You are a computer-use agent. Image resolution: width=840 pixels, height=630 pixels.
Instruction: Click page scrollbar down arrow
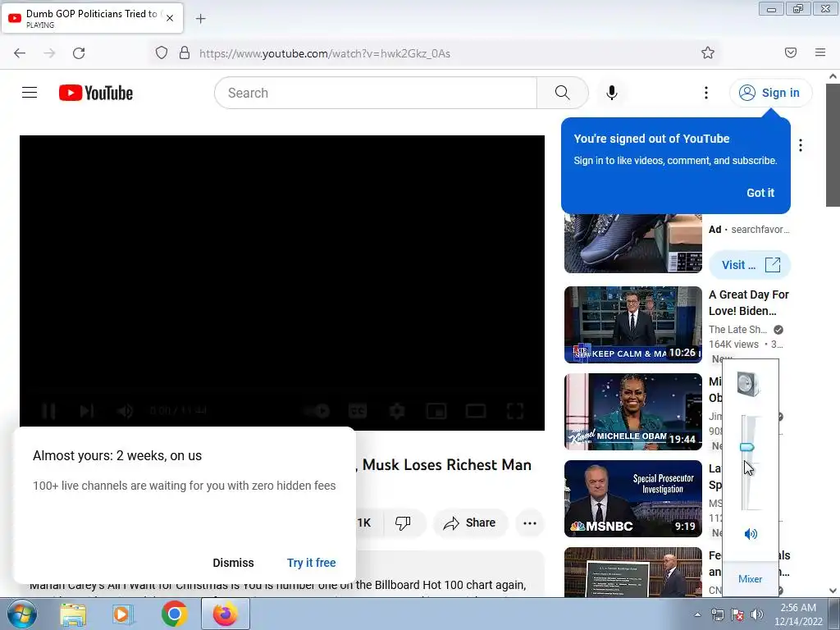[833, 591]
